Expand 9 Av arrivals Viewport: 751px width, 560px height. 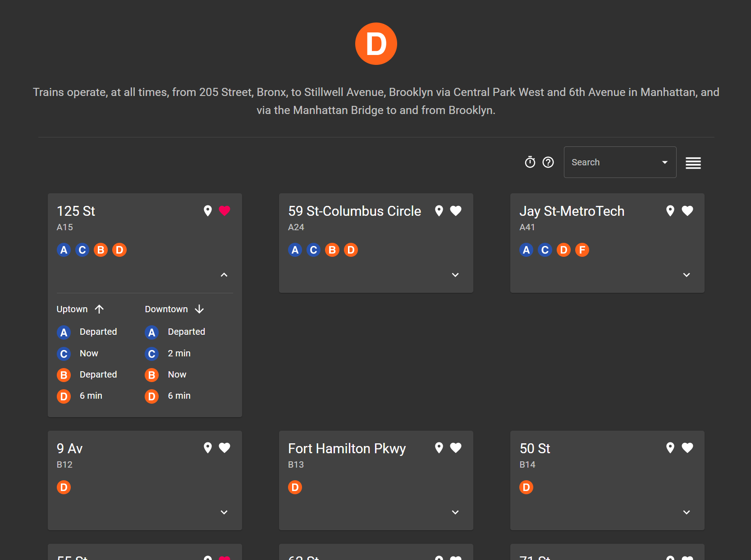(224, 512)
